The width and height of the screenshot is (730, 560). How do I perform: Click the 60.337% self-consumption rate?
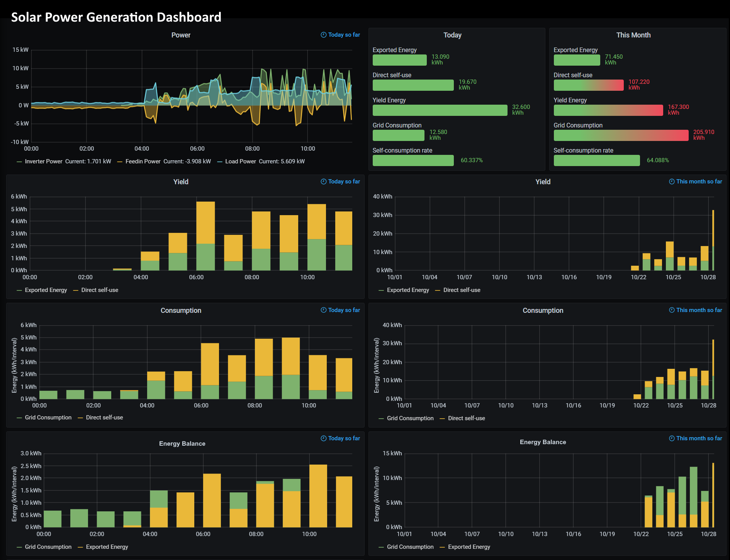pyautogui.click(x=472, y=160)
